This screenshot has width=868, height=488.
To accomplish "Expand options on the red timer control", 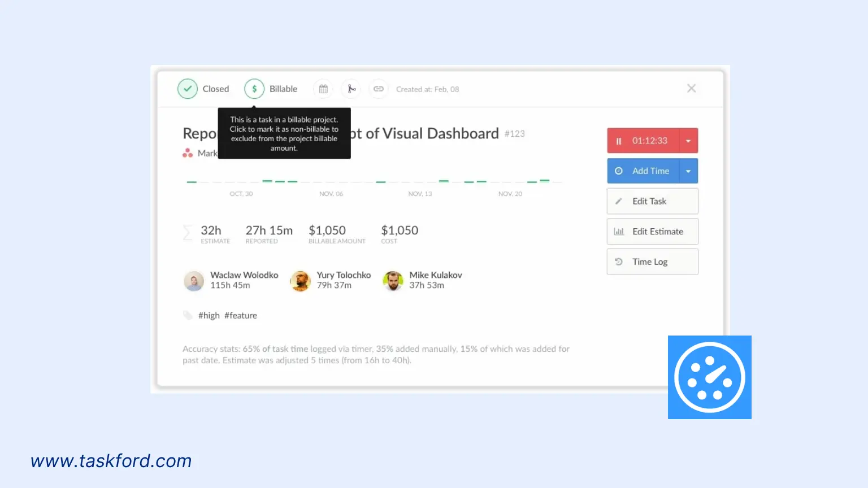I will pos(688,140).
